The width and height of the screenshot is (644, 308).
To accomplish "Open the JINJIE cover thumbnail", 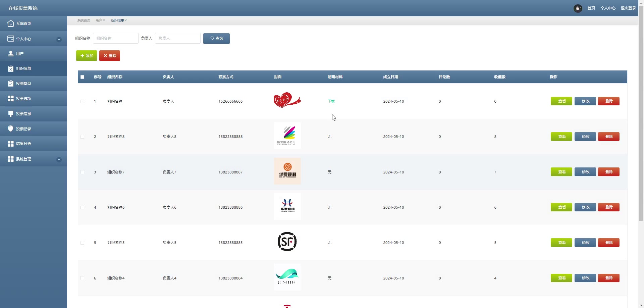I will (x=287, y=277).
